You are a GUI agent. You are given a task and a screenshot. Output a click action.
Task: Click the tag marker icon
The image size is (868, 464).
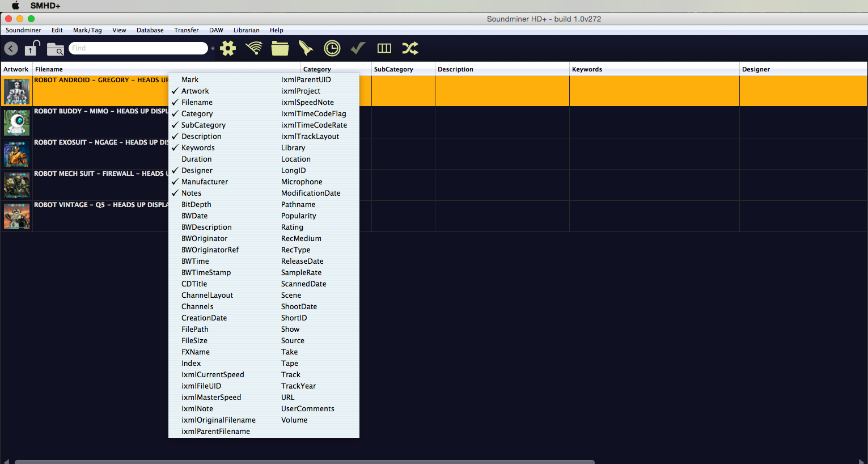point(306,48)
